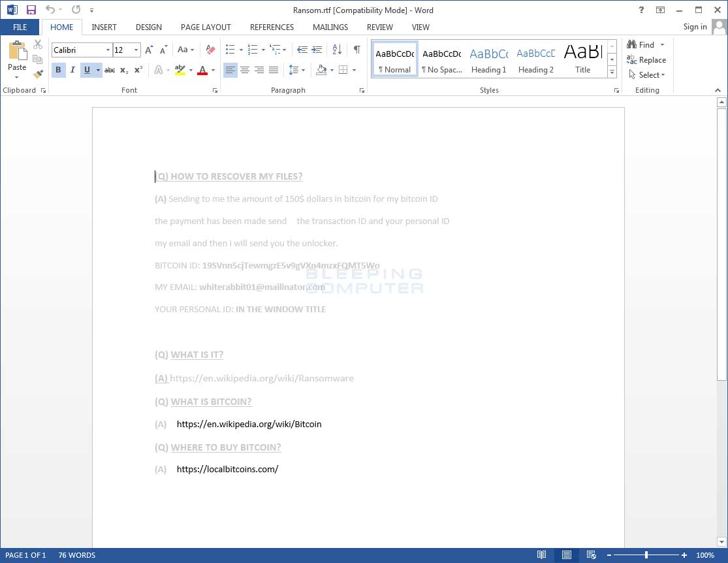
Task: Switch to the REVIEW tab
Action: click(x=380, y=27)
